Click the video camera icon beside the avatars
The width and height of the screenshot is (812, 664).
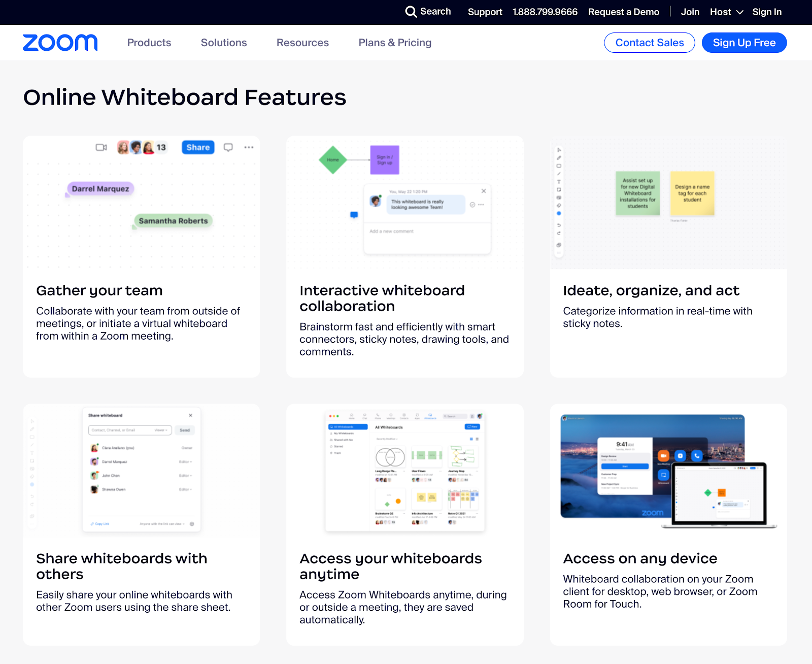(x=101, y=147)
